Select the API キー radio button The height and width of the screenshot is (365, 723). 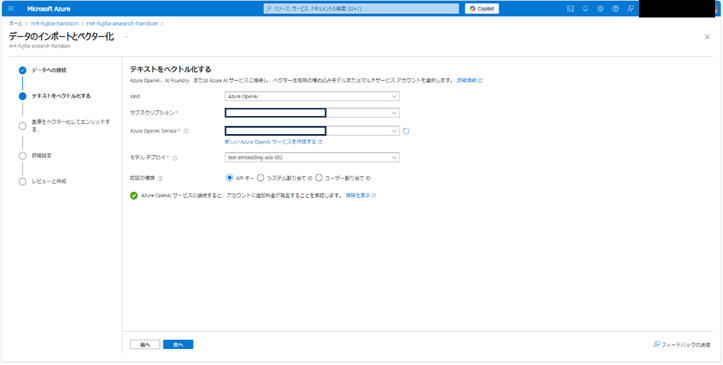click(230, 178)
